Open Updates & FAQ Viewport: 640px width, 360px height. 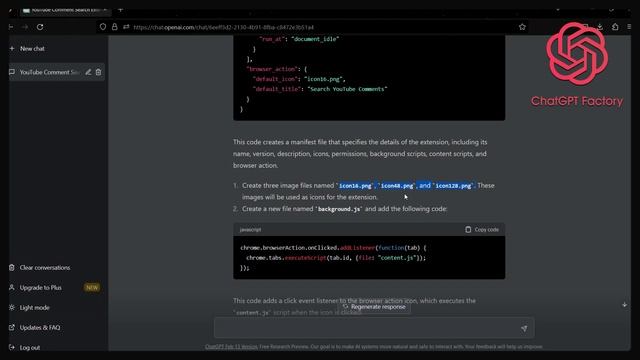point(40,328)
